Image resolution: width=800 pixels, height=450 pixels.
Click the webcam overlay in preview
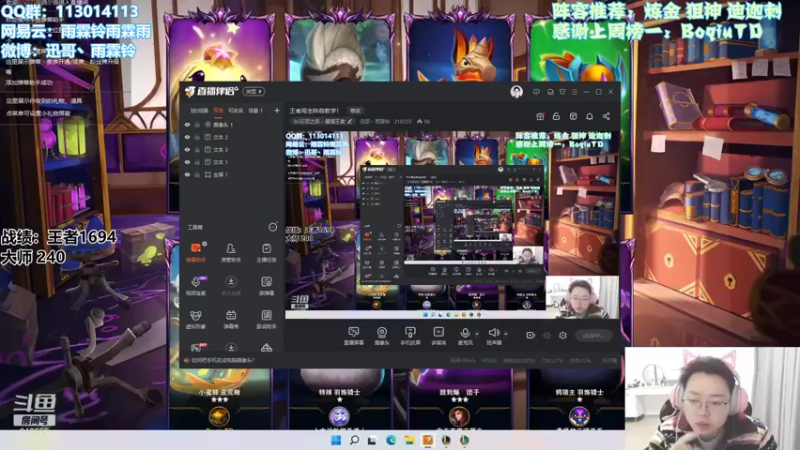(x=582, y=298)
